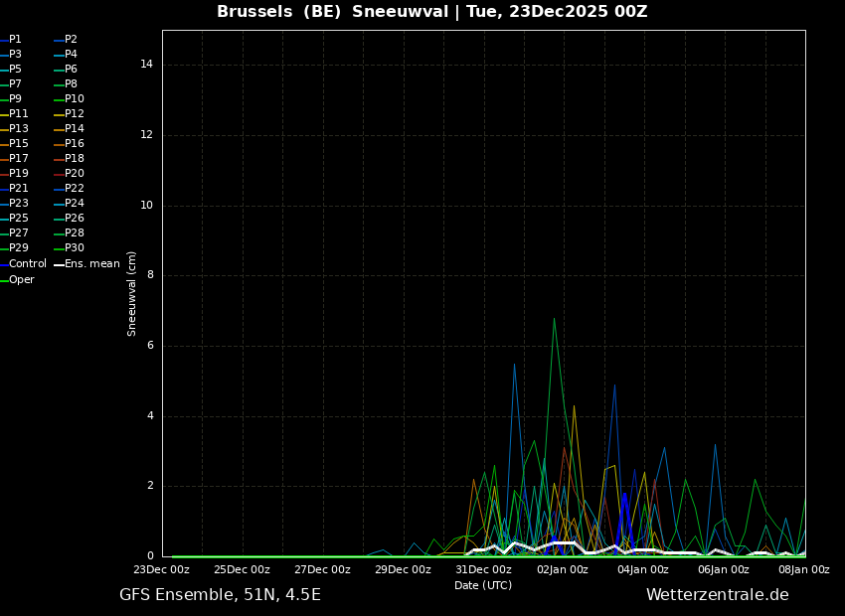Click the P6 legend label
Image resolution: width=845 pixels, height=616 pixels.
[72, 69]
